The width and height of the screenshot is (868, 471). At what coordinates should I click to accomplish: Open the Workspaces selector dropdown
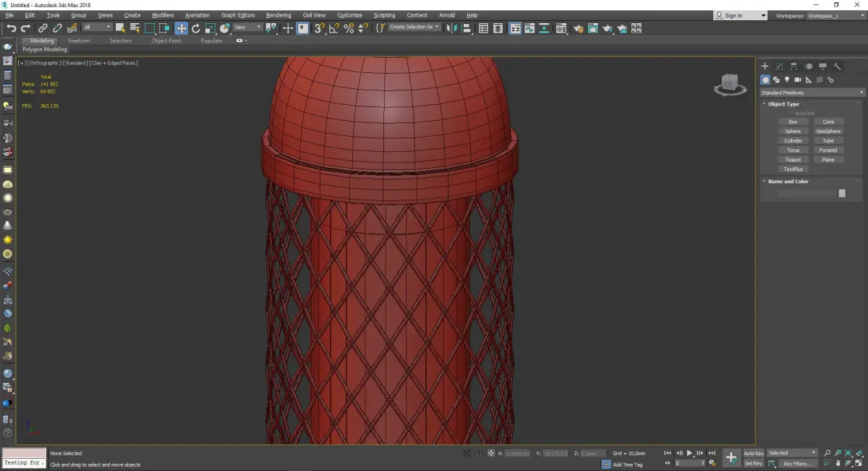[x=838, y=15]
